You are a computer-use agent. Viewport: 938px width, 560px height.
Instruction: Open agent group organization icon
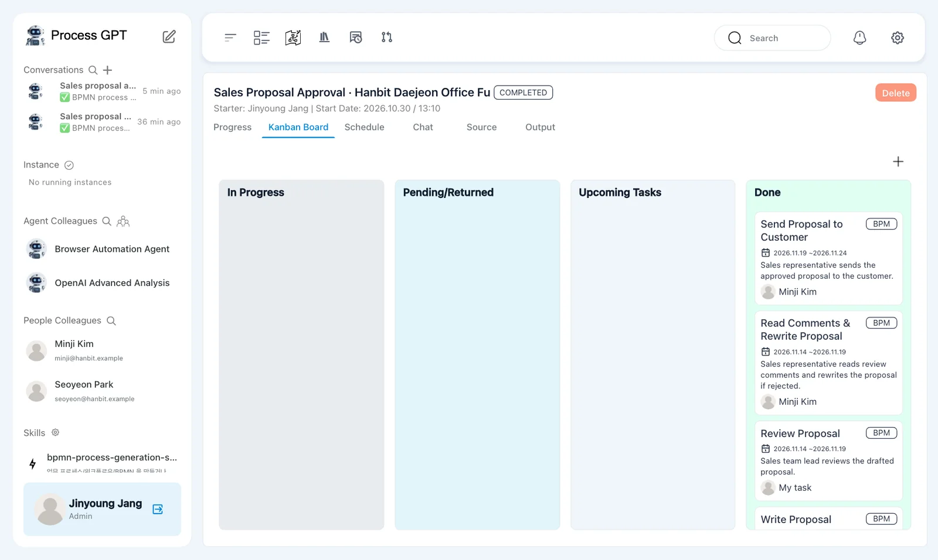pyautogui.click(x=123, y=221)
